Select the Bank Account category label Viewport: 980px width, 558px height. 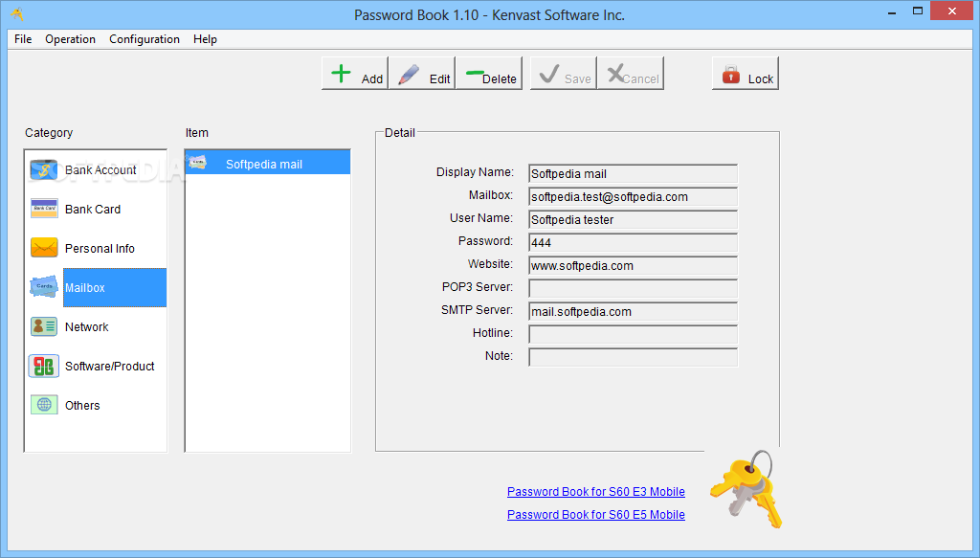[x=100, y=170]
